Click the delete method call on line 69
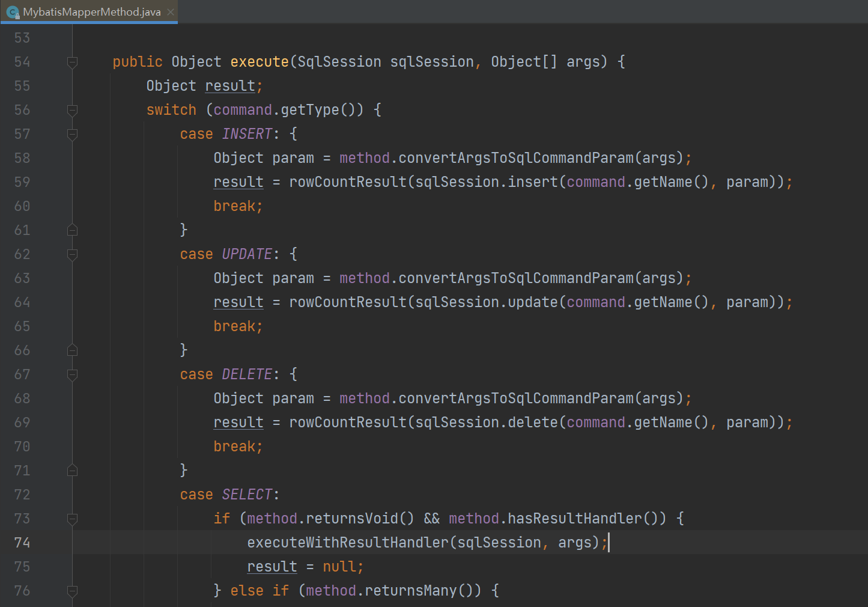The width and height of the screenshot is (868, 607). [533, 422]
